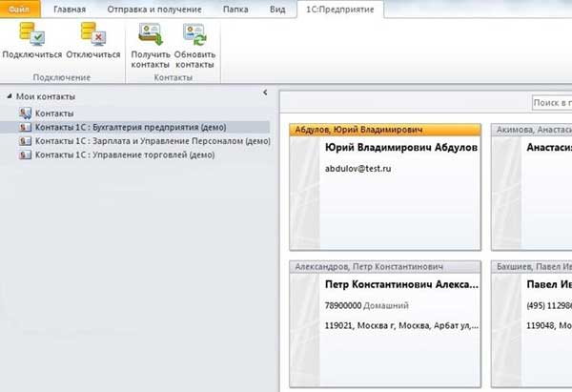572x392 pixels.
Task: Select Контакты 1С: Управление торговлей folder
Action: [125, 154]
